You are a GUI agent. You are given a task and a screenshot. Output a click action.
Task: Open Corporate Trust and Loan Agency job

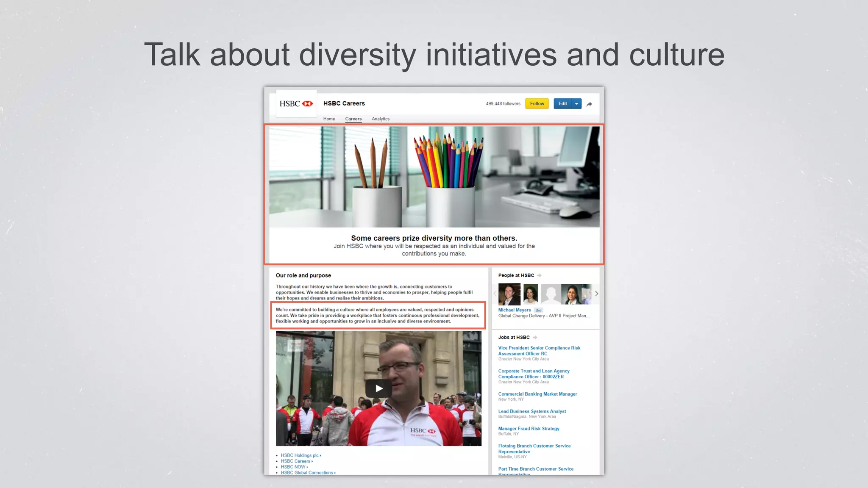pos(534,374)
